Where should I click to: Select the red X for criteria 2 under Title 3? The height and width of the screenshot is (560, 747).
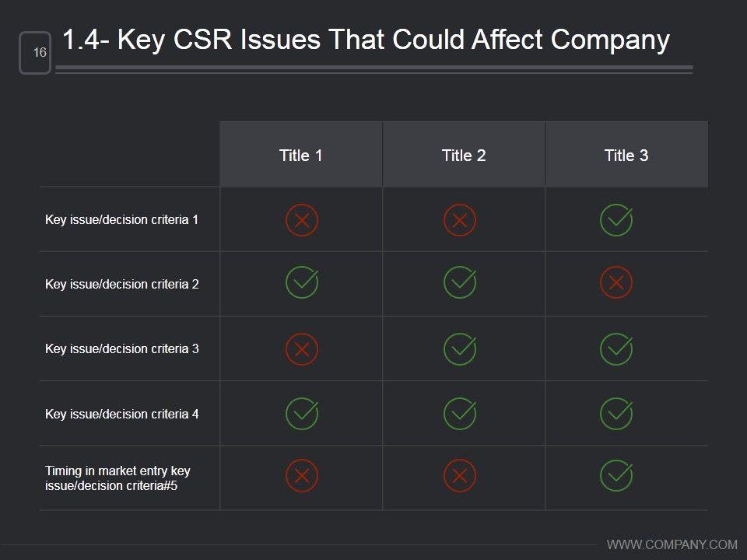tap(616, 283)
